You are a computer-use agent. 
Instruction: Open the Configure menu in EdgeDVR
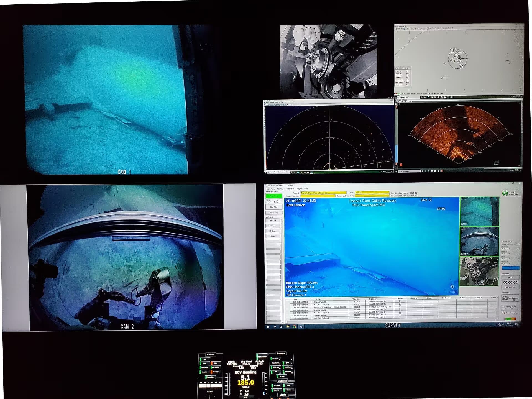point(281,189)
